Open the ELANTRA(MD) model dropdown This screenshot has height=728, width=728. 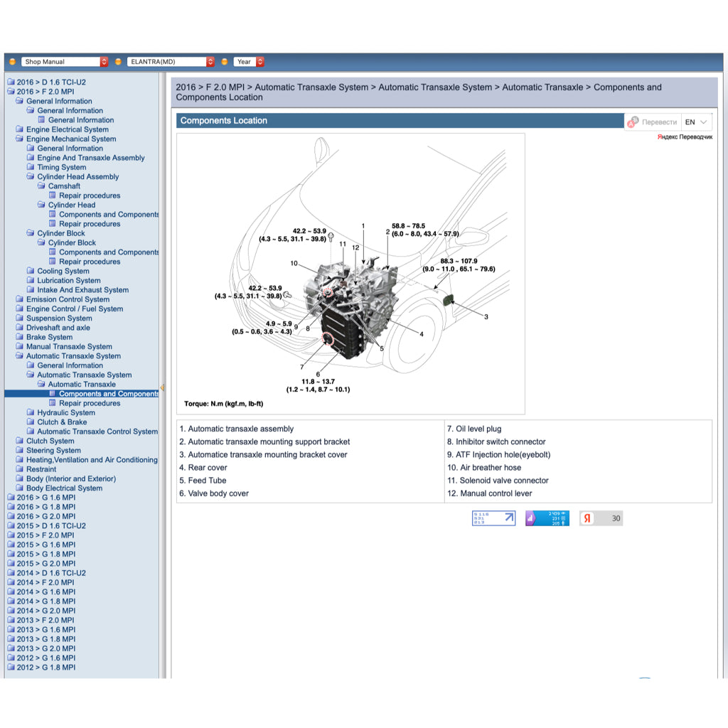click(171, 62)
